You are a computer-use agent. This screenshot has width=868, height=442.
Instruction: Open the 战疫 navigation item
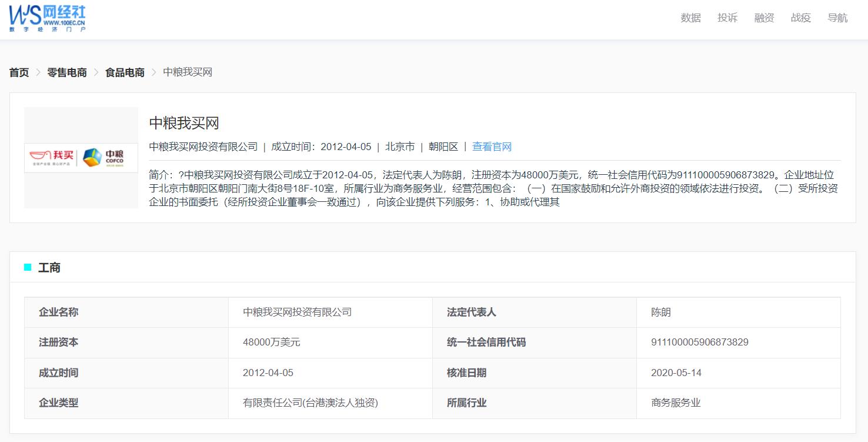tap(800, 18)
